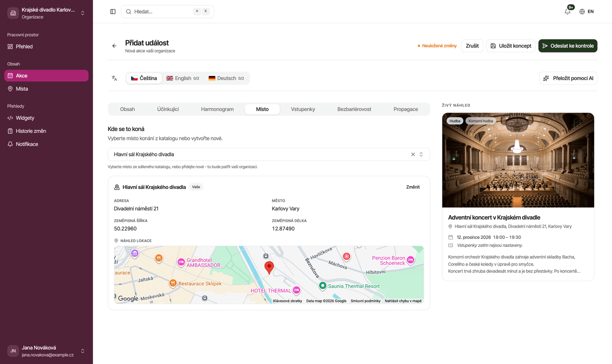
Task: Open Widgety in the sidebar
Action: [x=46, y=118]
